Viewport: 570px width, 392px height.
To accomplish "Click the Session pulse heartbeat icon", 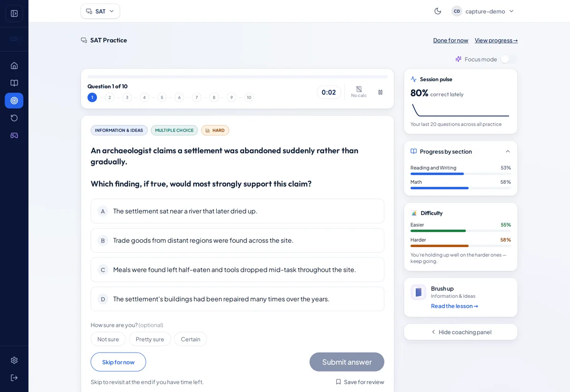I will point(414,79).
